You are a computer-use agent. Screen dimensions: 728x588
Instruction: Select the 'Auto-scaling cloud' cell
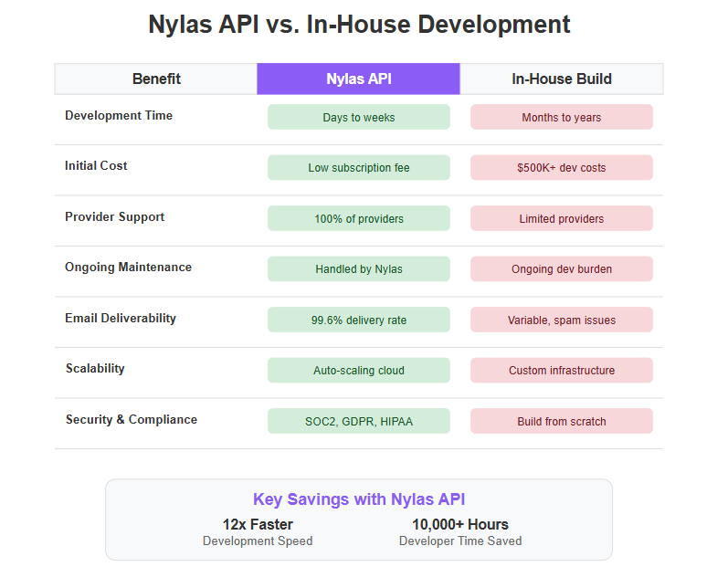pos(358,371)
